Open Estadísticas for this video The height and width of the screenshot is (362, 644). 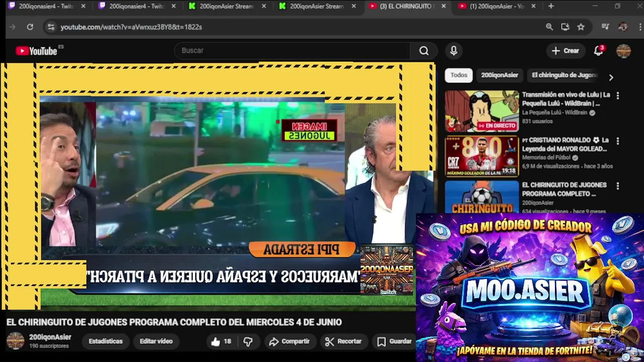point(106,341)
